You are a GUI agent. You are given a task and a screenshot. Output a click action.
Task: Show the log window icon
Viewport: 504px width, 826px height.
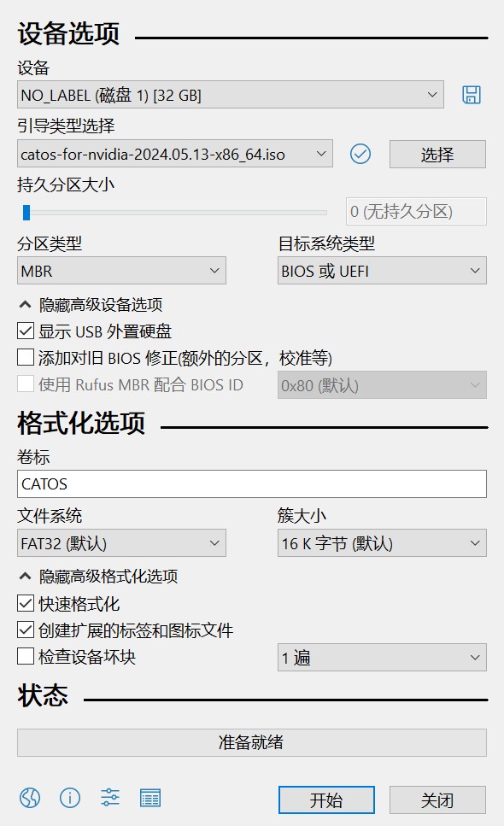tap(150, 798)
